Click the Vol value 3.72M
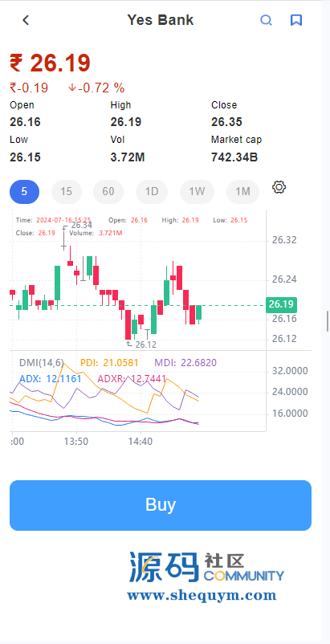330x644 pixels. [128, 157]
